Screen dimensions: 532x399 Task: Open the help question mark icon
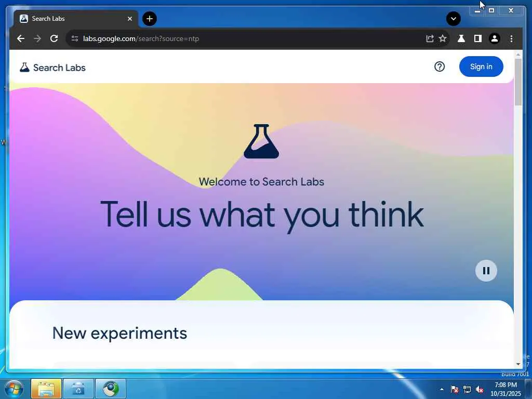[440, 67]
